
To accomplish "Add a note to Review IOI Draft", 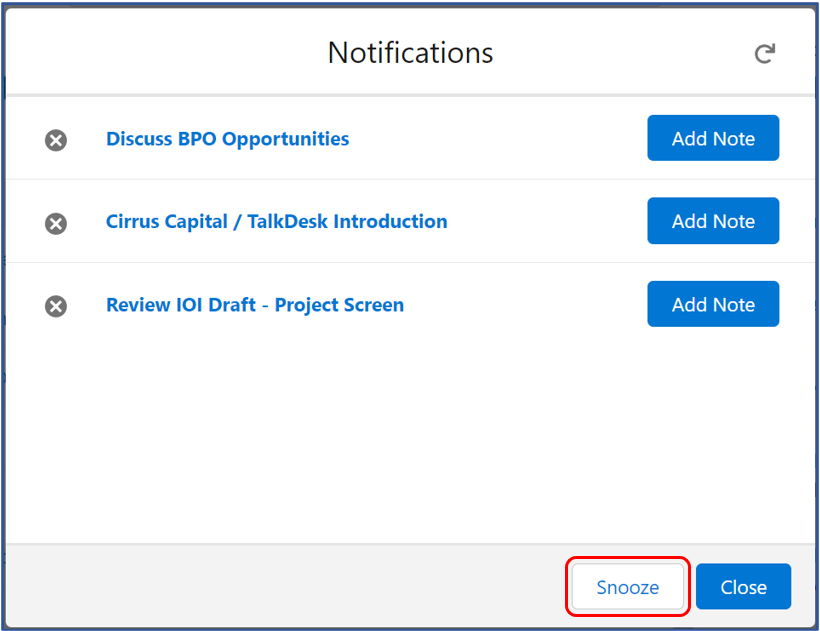I will (x=713, y=304).
